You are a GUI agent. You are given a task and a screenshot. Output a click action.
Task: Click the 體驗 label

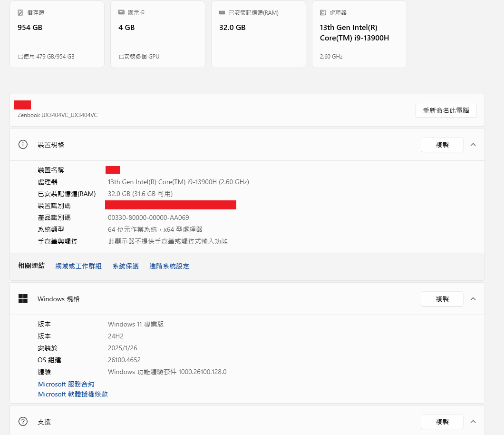(x=44, y=372)
